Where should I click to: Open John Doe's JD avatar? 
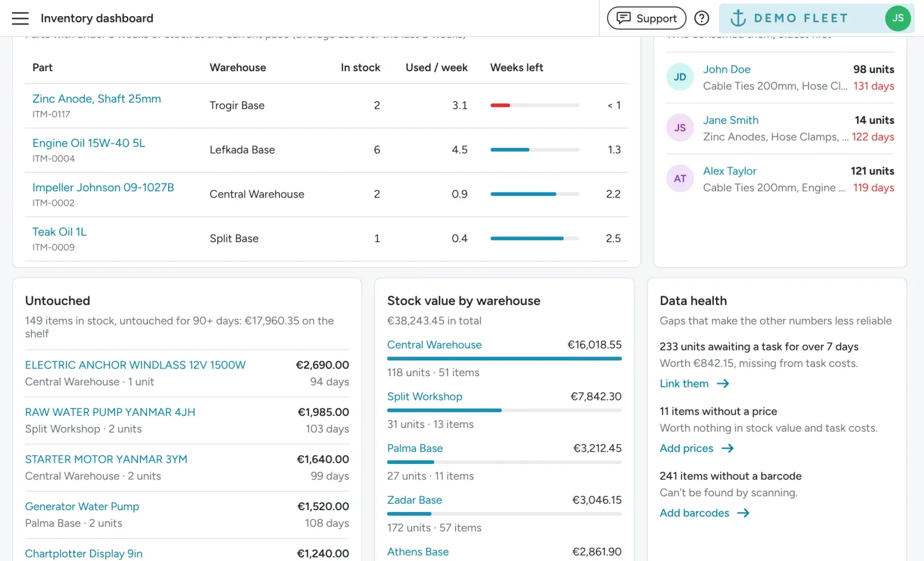[x=680, y=77]
